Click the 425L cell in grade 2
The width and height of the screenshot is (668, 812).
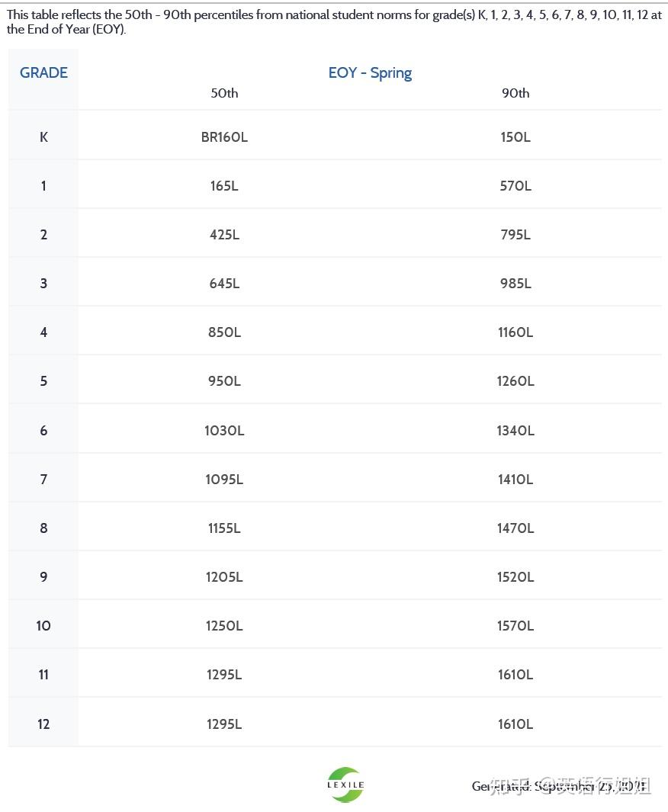point(224,235)
